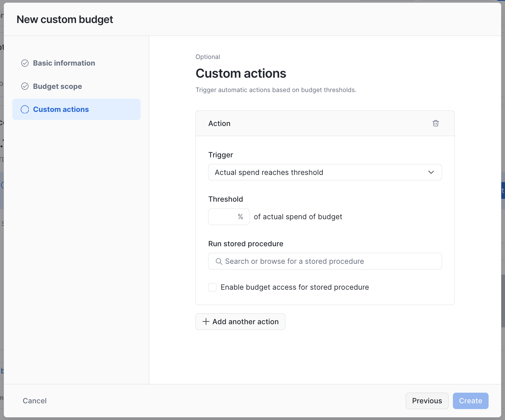Screen dimensions: 505x420
Task: Delete the Action using trash icon
Action: point(436,123)
